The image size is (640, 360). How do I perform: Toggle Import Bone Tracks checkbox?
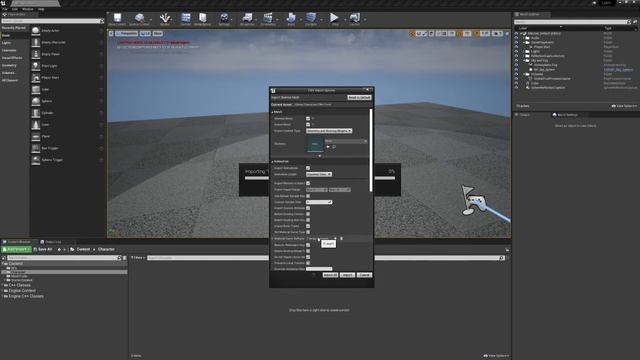(308, 226)
